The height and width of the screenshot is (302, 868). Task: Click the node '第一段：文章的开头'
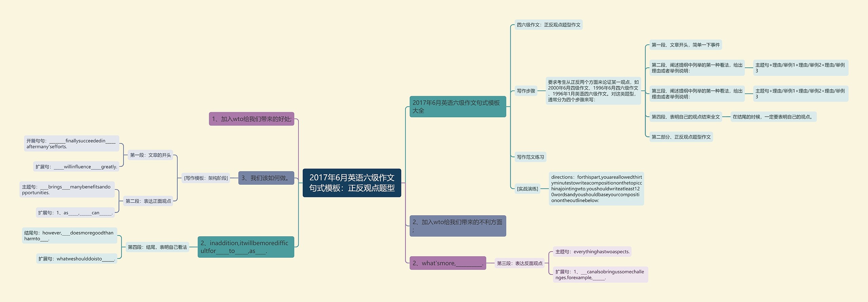tap(151, 155)
